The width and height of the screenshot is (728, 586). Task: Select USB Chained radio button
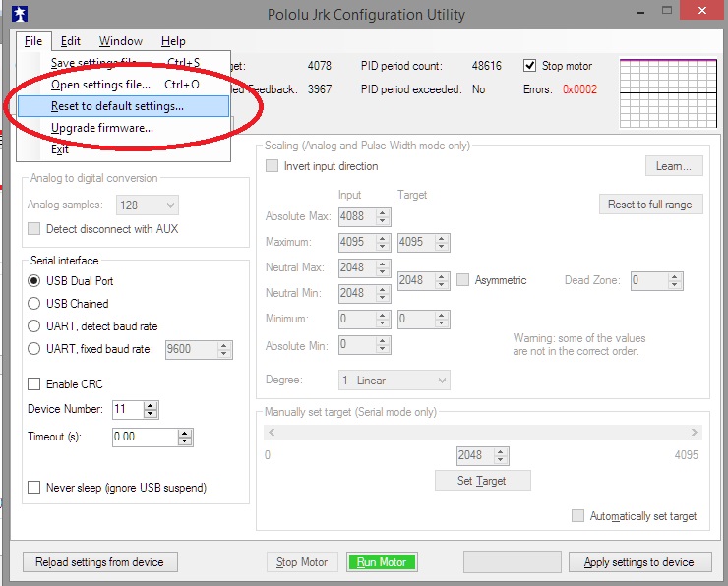pos(33,304)
